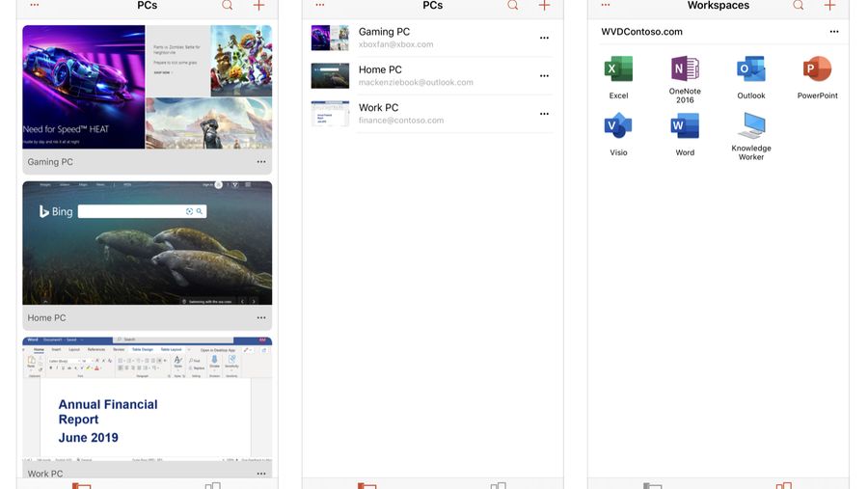Open the top-left more menu in left PCs panel
Image resolution: width=868 pixels, height=489 pixels.
pos(35,5)
